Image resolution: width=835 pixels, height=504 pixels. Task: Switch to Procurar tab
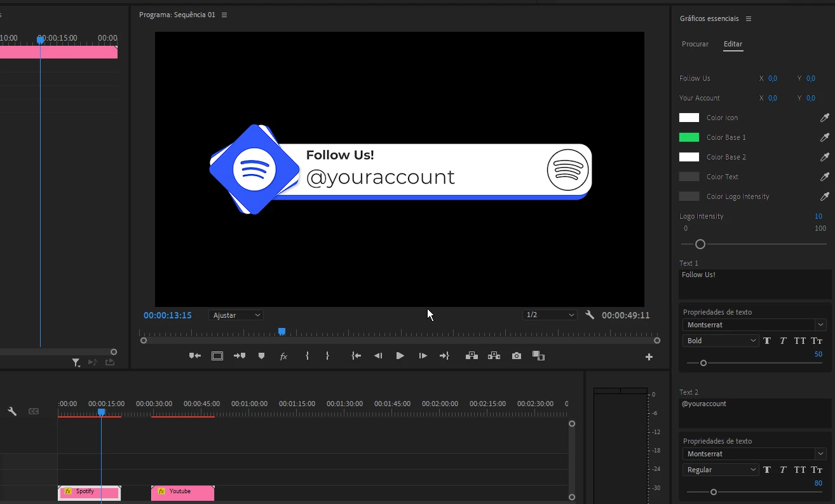click(x=695, y=44)
